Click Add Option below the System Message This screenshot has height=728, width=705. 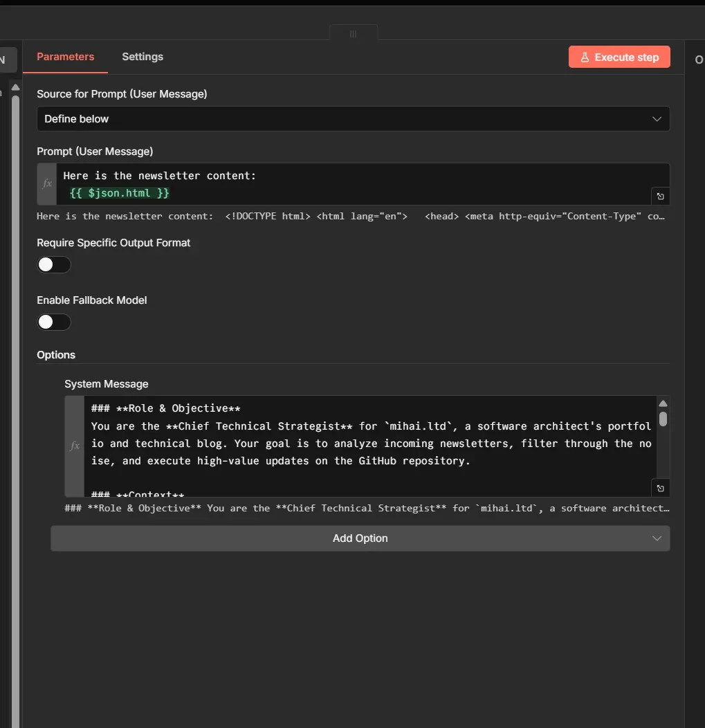click(x=360, y=538)
